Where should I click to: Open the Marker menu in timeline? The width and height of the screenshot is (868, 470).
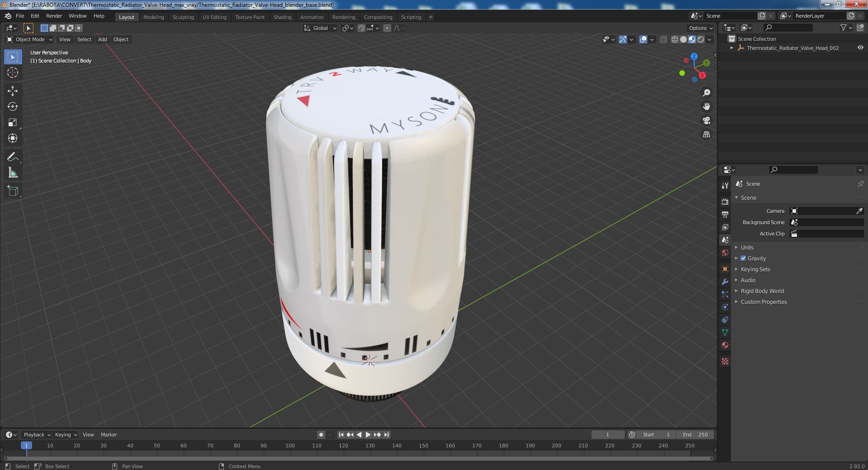[109, 435]
